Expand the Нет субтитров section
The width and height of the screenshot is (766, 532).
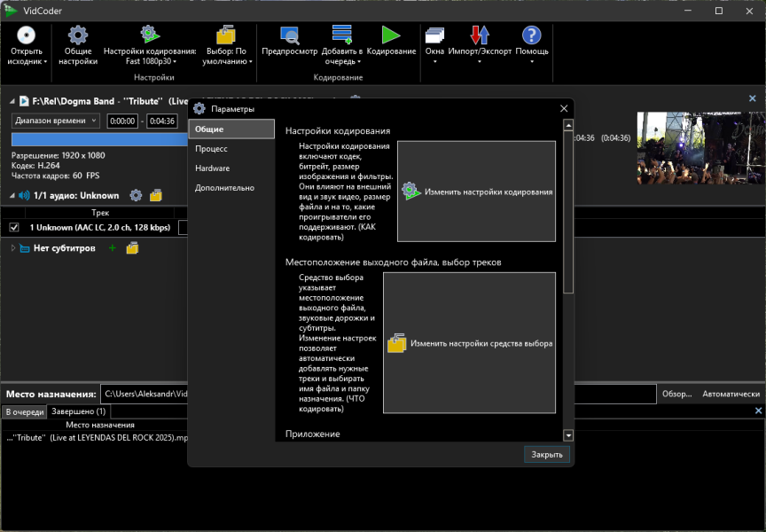pyautogui.click(x=13, y=248)
